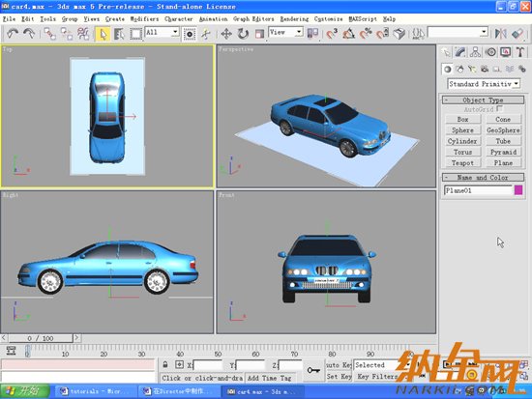This screenshot has width=532, height=399.
Task: Open the Modifiers menu
Action: tap(144, 19)
